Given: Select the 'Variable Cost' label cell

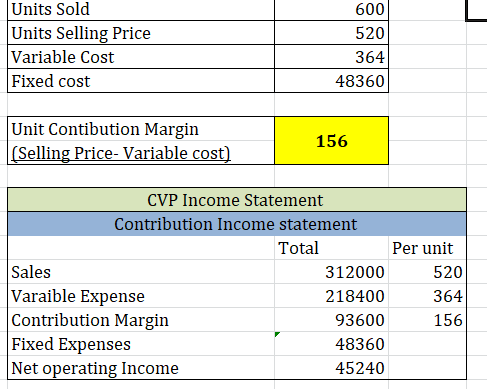Looking at the screenshot, I should coord(141,57).
